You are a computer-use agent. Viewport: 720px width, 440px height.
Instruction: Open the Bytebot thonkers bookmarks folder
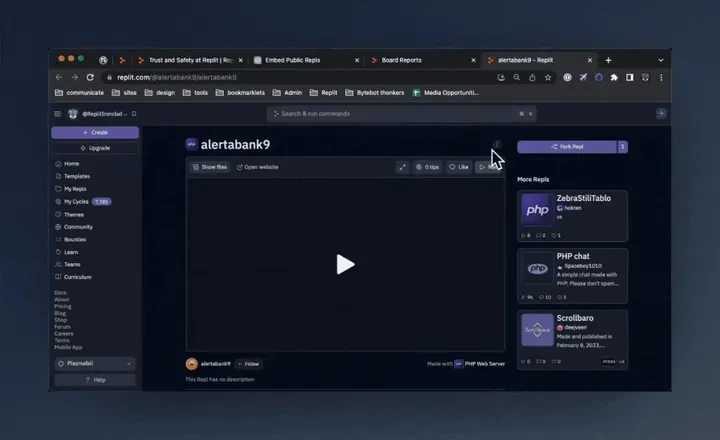(x=375, y=93)
